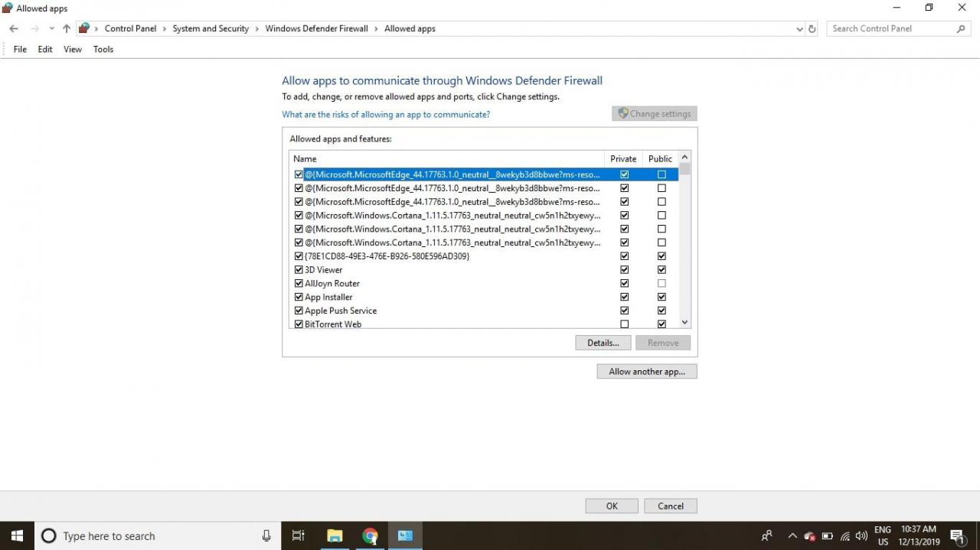Screen dimensions: 980x550
Task: Click the Change settings button
Action: [655, 113]
